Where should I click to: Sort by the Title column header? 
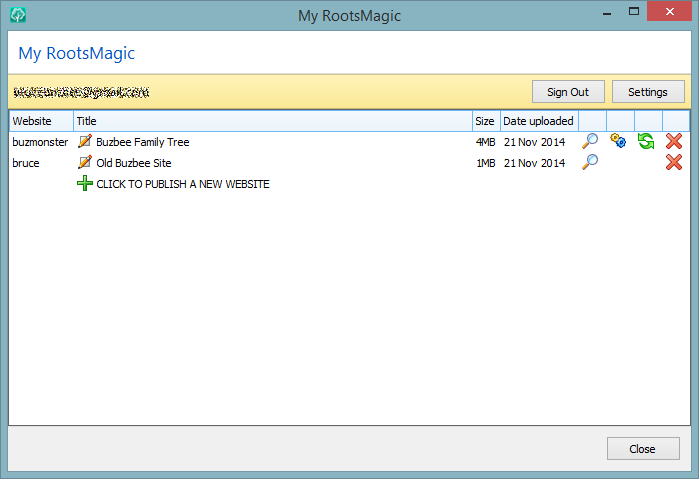273,121
